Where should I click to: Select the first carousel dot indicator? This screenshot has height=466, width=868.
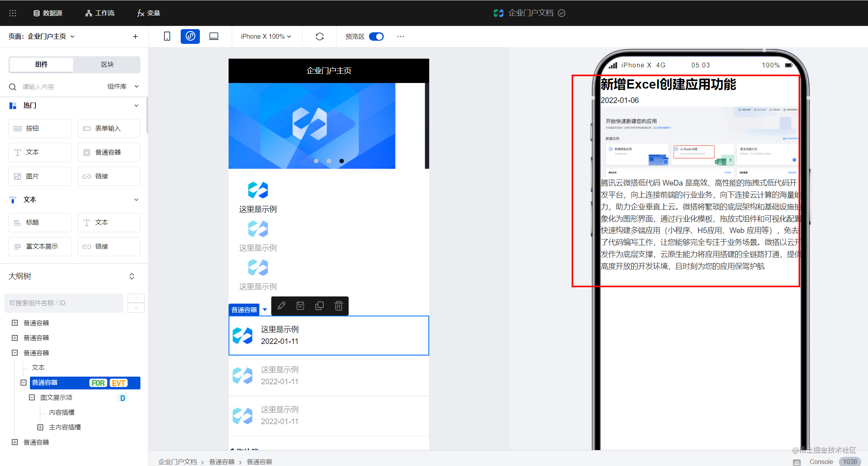316,161
